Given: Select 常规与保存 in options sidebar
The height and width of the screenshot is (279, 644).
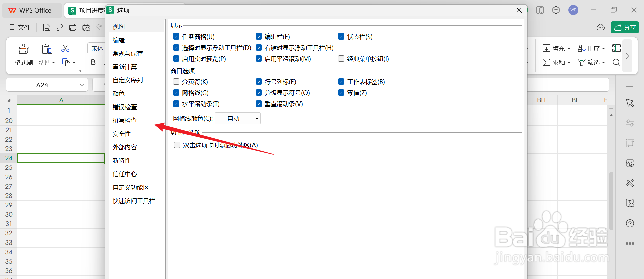Looking at the screenshot, I should [136, 53].
